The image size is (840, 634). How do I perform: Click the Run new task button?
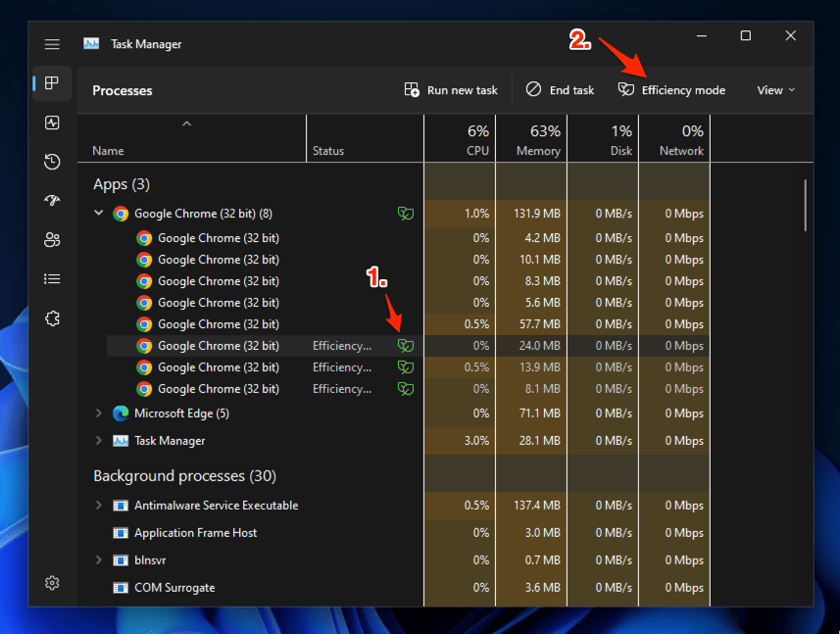coord(451,90)
